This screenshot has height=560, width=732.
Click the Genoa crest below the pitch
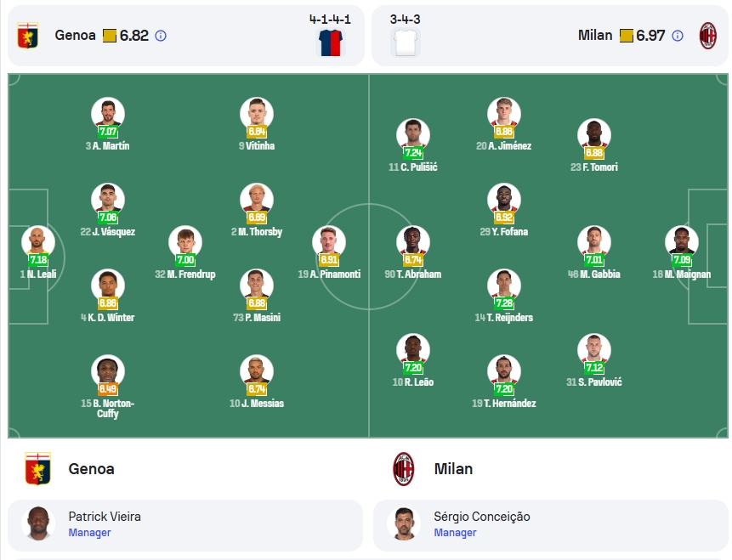(x=37, y=468)
